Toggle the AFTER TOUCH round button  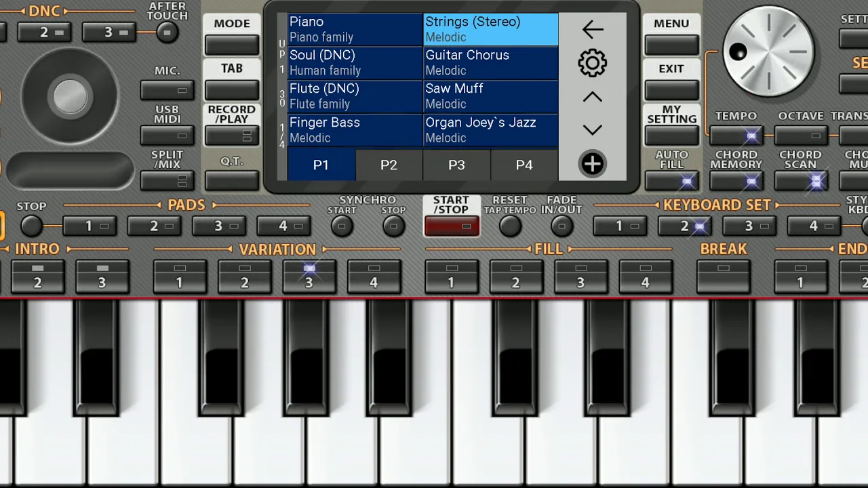[x=167, y=32]
